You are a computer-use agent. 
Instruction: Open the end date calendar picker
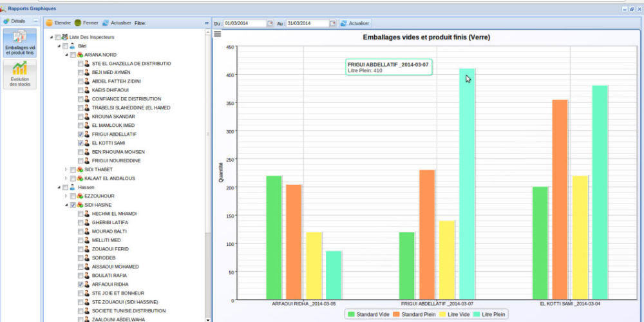click(x=333, y=23)
